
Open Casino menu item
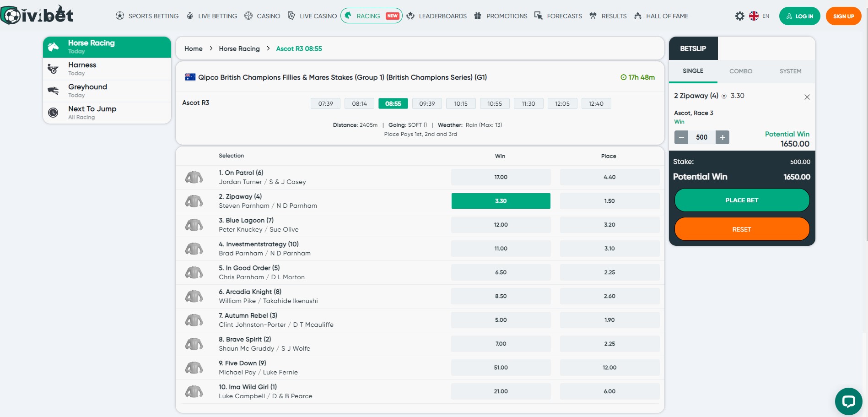point(262,16)
